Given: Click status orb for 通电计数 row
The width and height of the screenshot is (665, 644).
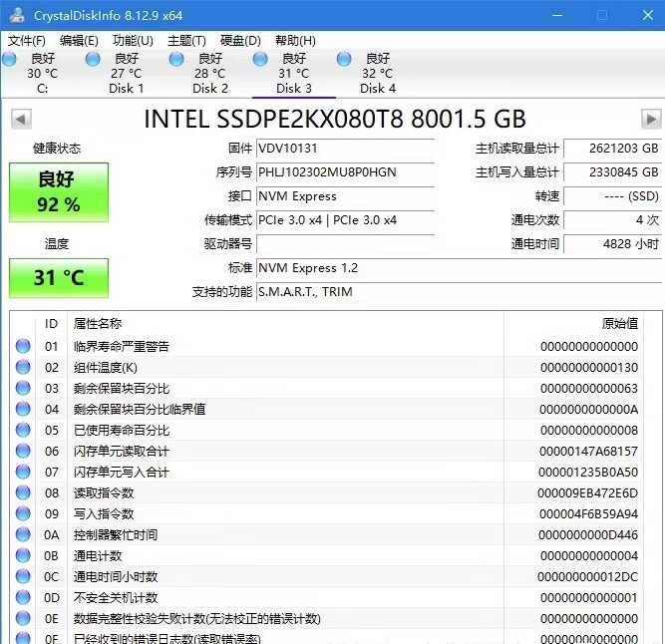Looking at the screenshot, I should pos(23,555).
